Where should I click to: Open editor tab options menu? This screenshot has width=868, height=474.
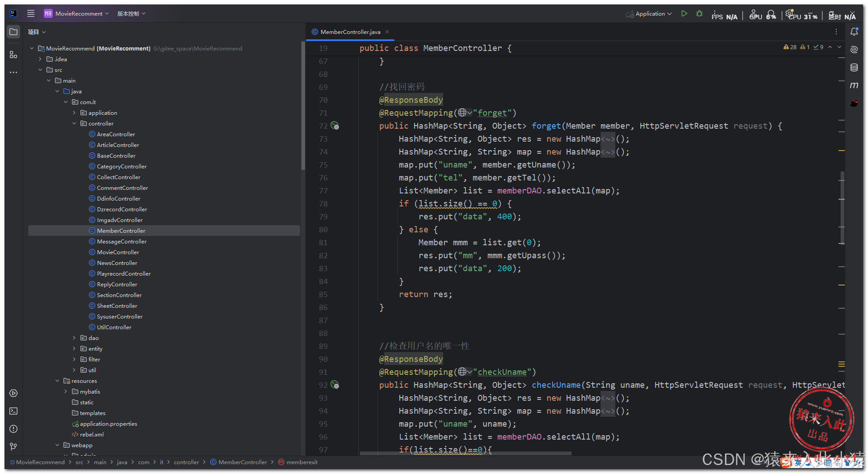836,32
